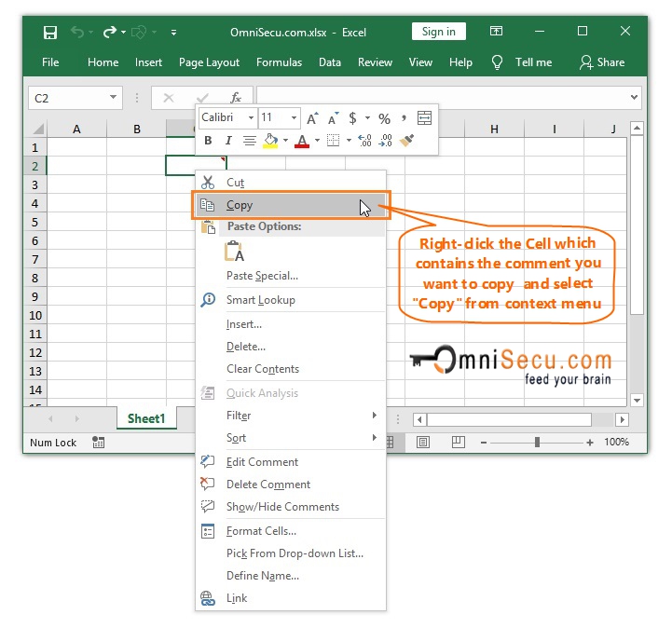Screen dimensions: 672x628
Task: Open the Borders dropdown arrow
Action: click(349, 140)
